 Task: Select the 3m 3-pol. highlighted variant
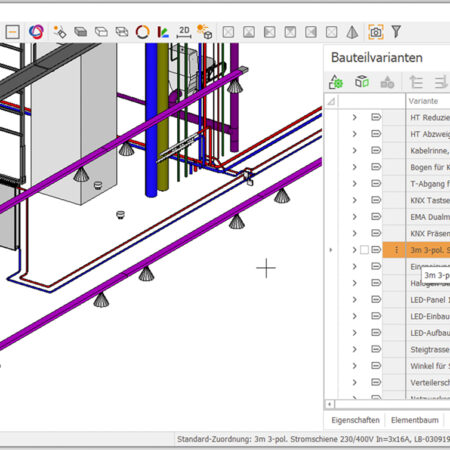[430, 250]
